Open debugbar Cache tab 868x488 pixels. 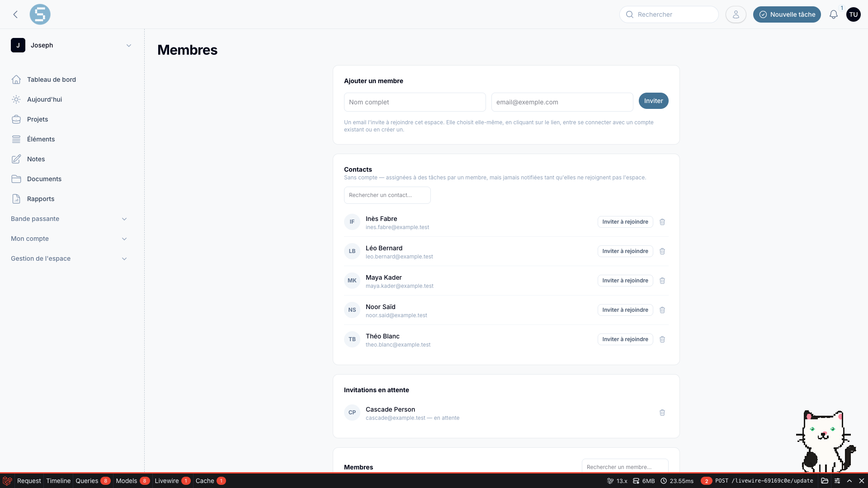tap(210, 481)
